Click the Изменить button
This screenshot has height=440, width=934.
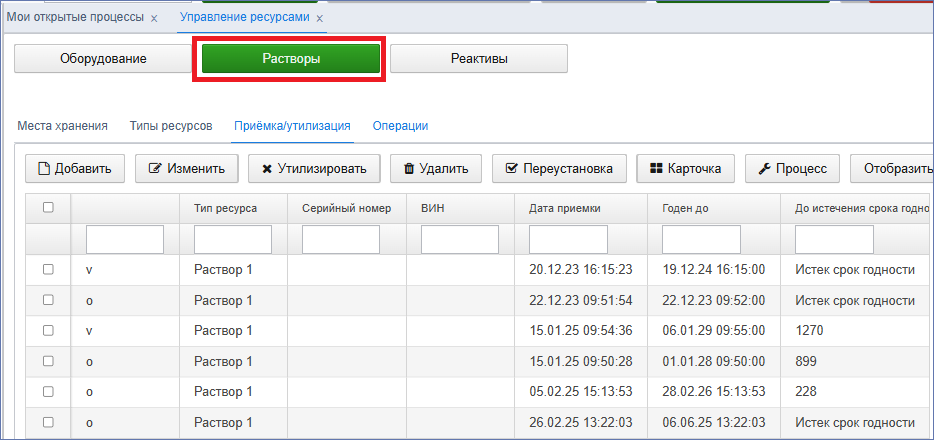(187, 168)
